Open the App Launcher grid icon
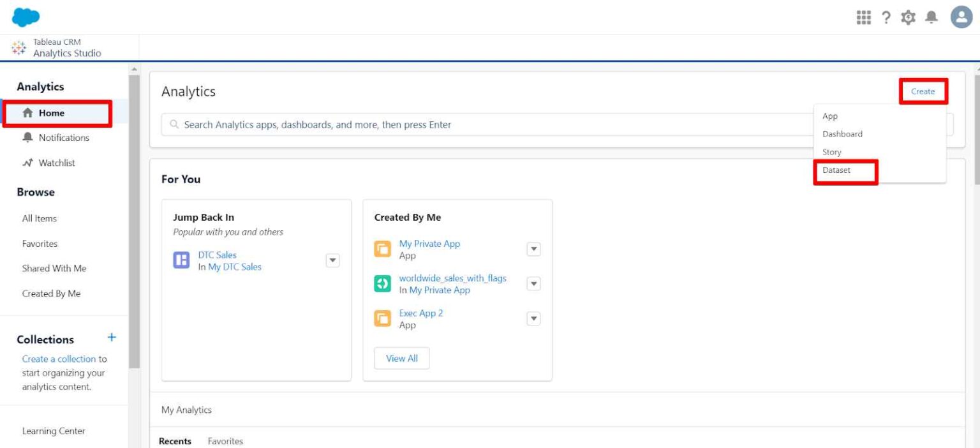Image resolution: width=980 pixels, height=448 pixels. point(863,18)
